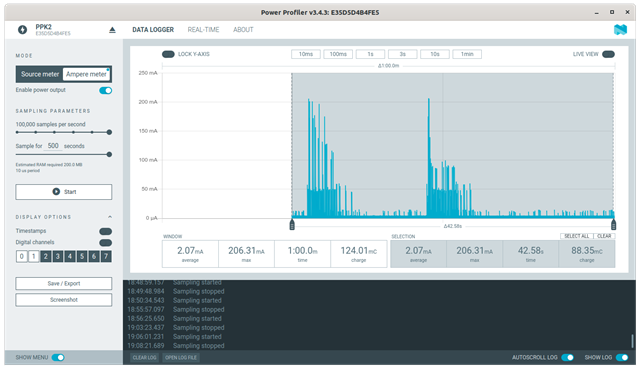
Task: Click the window charge 124.01 mC value
Action: pyautogui.click(x=359, y=251)
